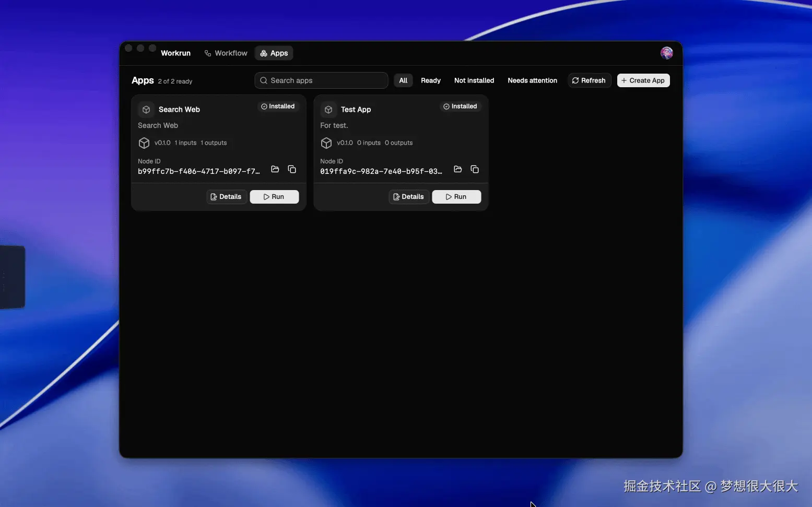Open Details for Search Web

[x=226, y=197]
